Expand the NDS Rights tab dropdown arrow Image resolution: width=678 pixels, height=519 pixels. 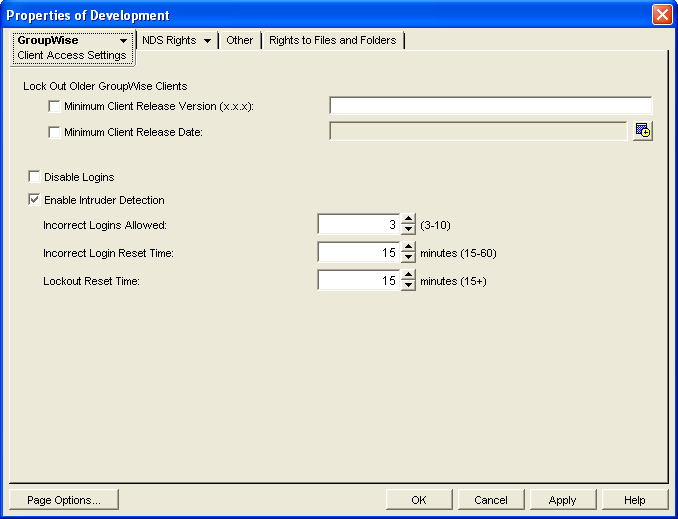(207, 41)
